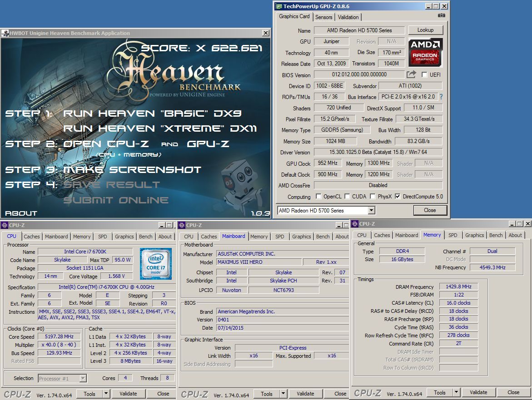This screenshot has height=400, width=532.
Task: Click the left CPU-Z window title icon
Action: 5,225
